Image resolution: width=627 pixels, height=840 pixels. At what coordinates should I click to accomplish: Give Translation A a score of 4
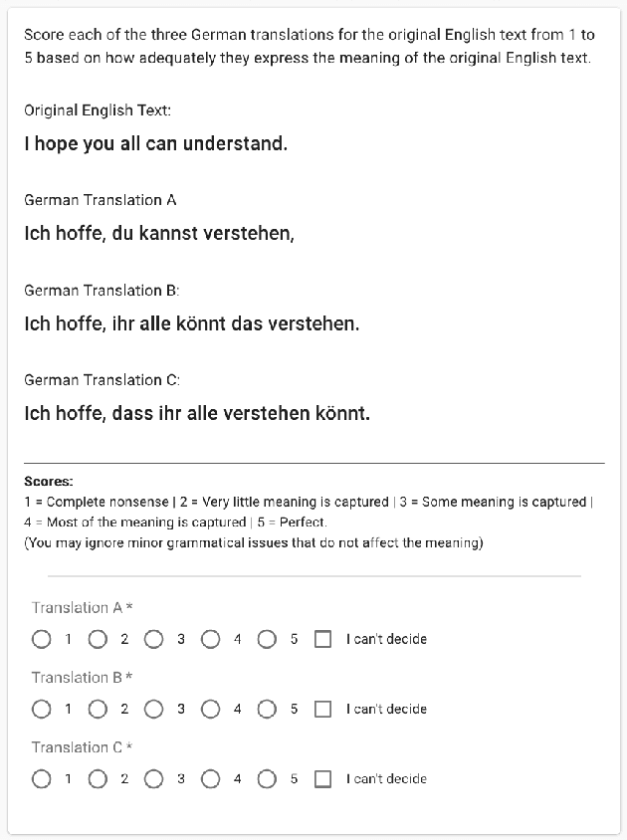pyautogui.click(x=210, y=639)
